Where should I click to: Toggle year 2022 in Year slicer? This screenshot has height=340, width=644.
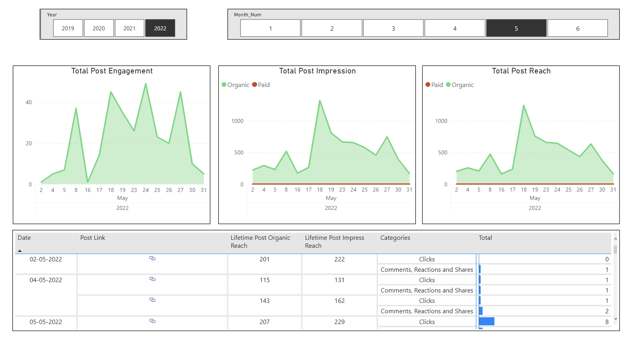pos(160,28)
